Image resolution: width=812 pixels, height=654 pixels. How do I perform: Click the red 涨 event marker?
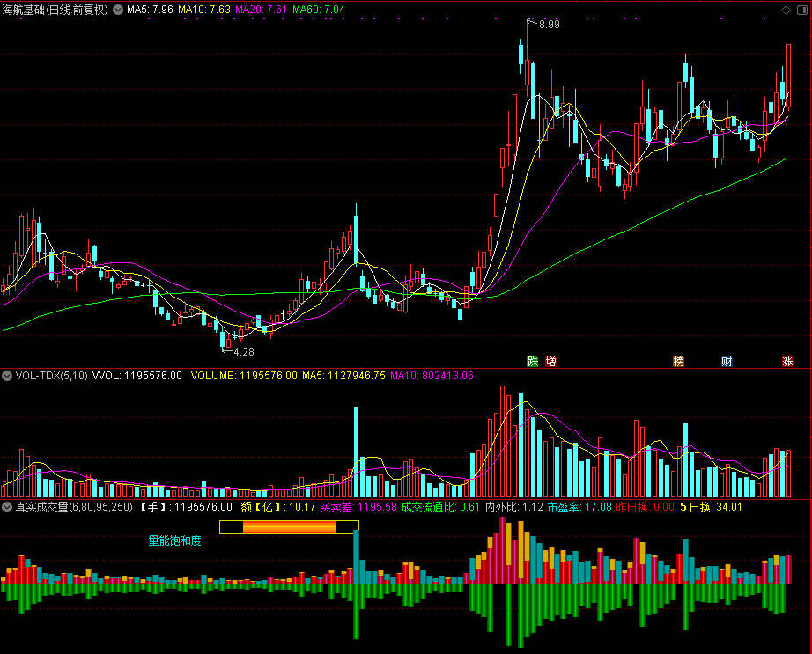pos(787,361)
